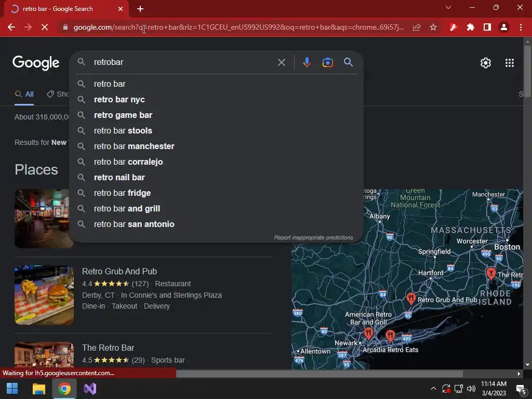Choose the 'retro bar' suggestion
The image size is (532, 399).
[x=216, y=84]
